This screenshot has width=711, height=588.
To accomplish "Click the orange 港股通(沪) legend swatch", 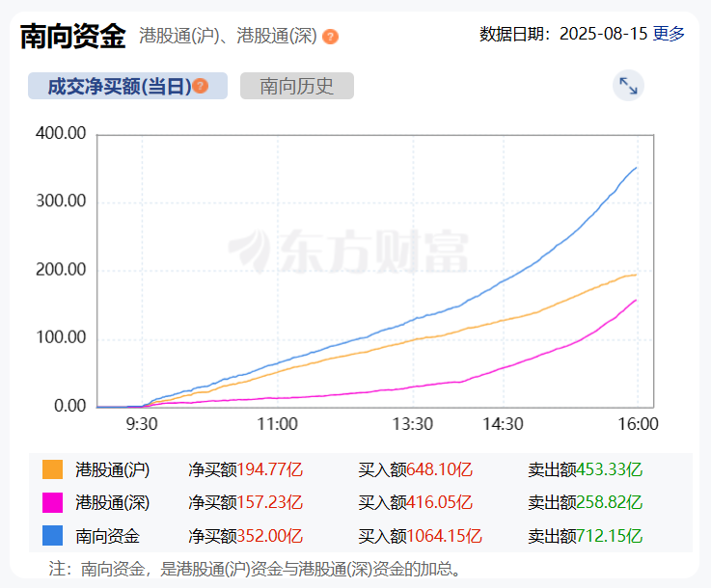I will click(x=52, y=469).
